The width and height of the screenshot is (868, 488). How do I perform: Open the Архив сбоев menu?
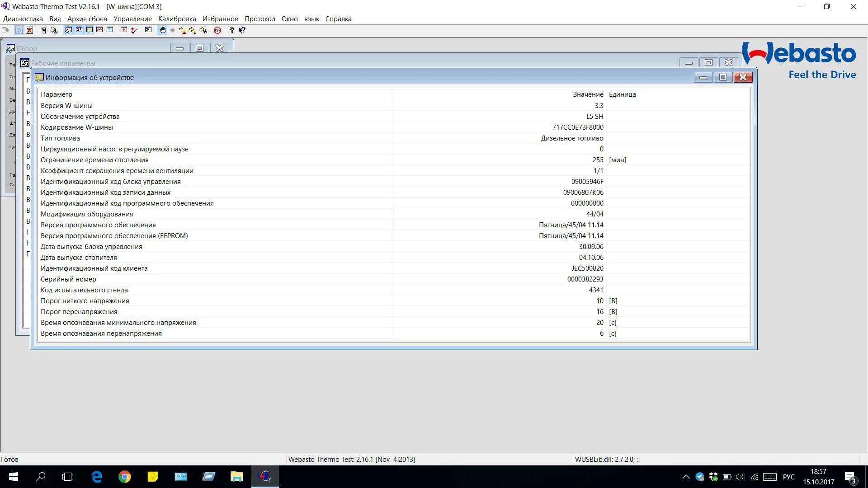coord(87,19)
